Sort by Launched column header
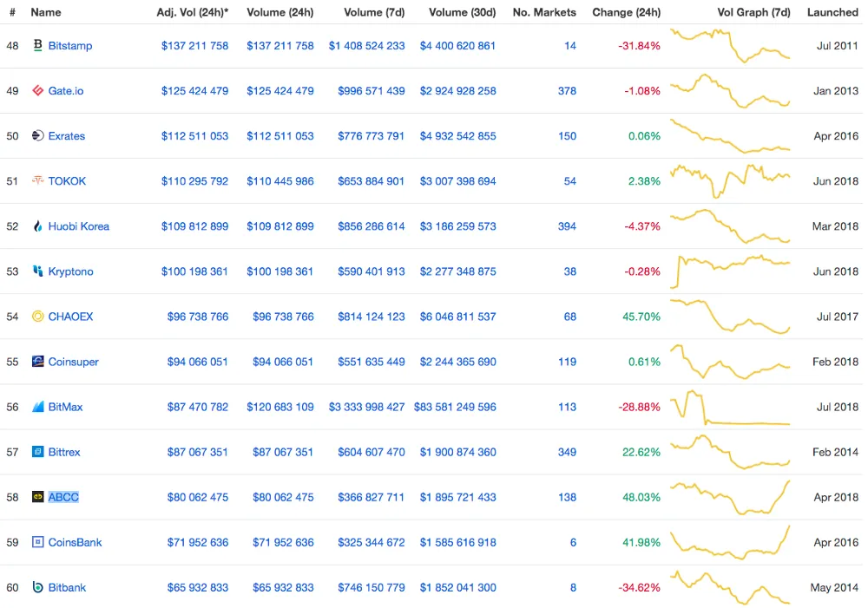 click(832, 12)
